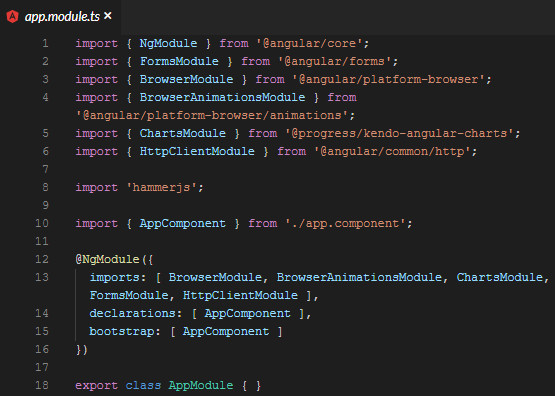Click the Angular icon on the app.module.ts tab

(x=13, y=17)
